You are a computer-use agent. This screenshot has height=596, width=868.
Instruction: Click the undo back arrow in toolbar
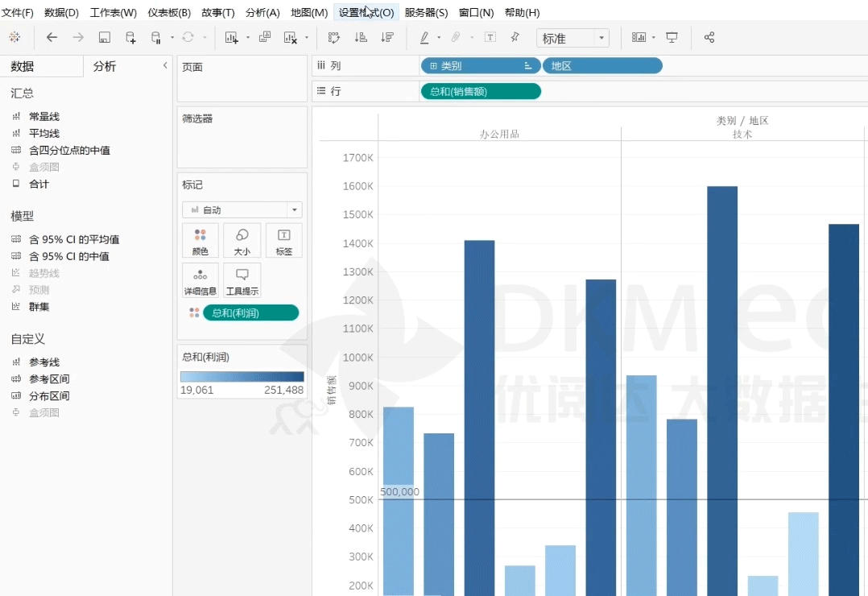[x=52, y=37]
